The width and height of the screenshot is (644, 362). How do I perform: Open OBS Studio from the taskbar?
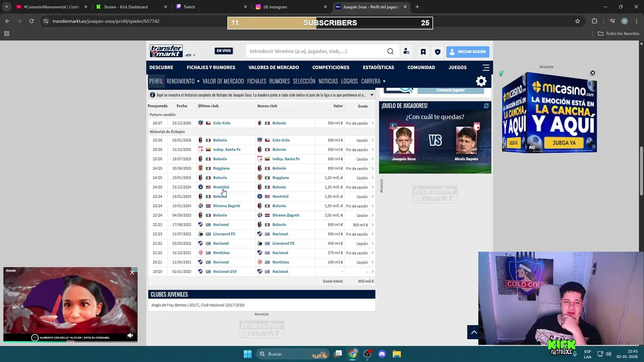[x=367, y=354]
